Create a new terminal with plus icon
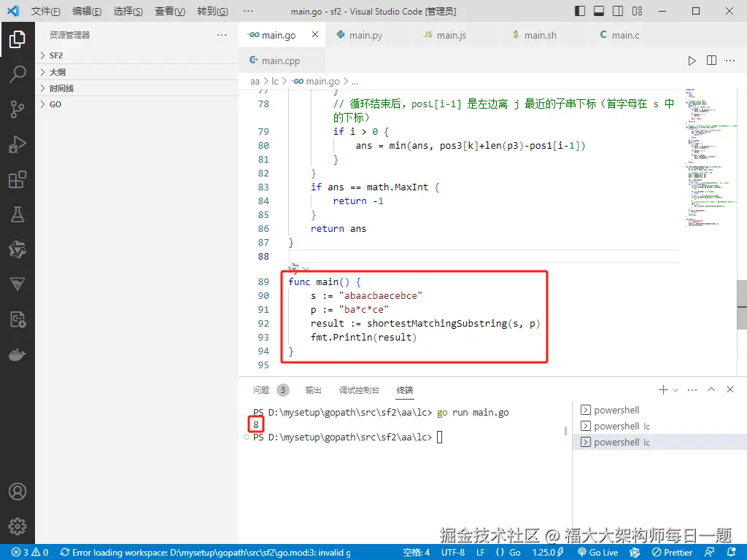The width and height of the screenshot is (747, 560). [x=663, y=390]
